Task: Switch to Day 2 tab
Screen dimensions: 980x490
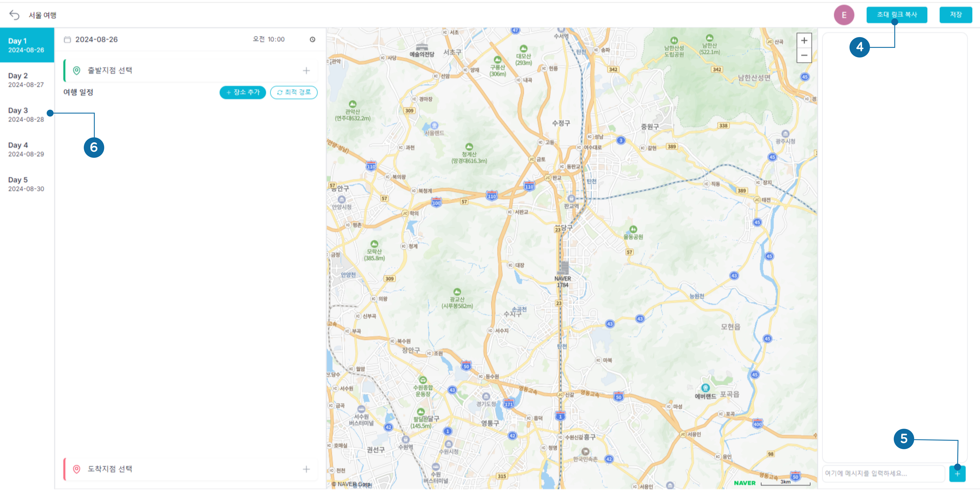Action: click(x=27, y=80)
